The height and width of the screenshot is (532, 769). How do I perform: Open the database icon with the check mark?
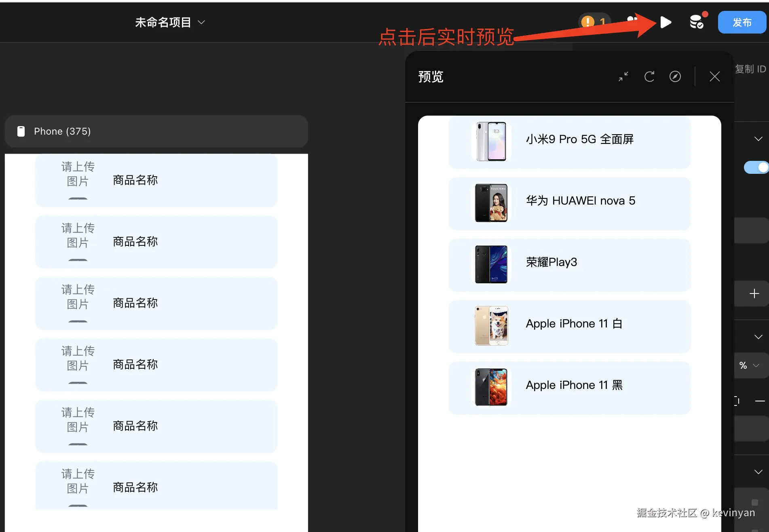(x=697, y=22)
